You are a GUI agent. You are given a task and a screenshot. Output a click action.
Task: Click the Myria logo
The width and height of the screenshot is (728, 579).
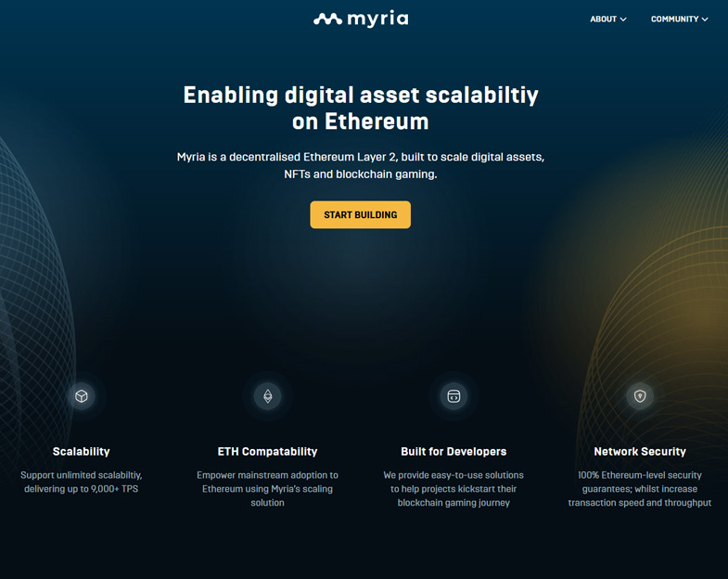tap(361, 19)
